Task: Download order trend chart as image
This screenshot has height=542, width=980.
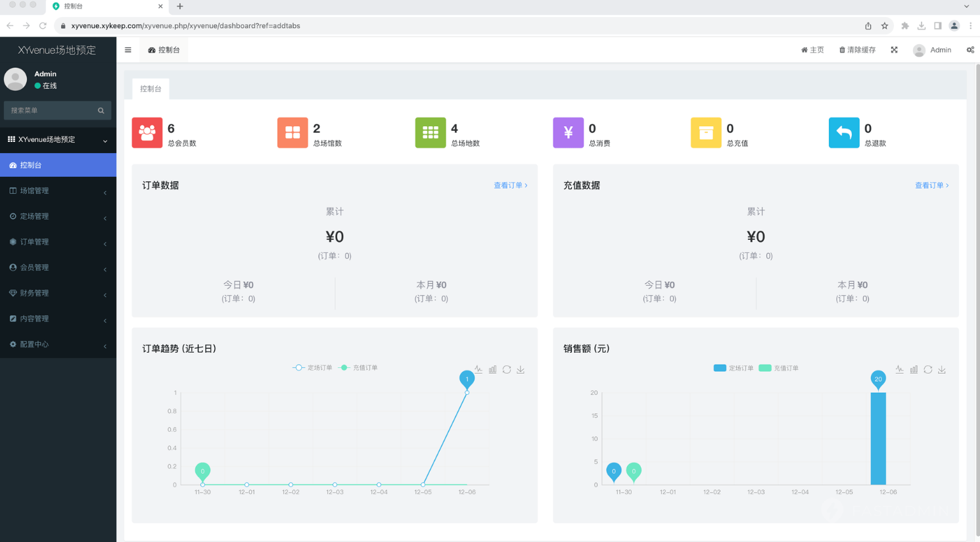Action: 521,370
